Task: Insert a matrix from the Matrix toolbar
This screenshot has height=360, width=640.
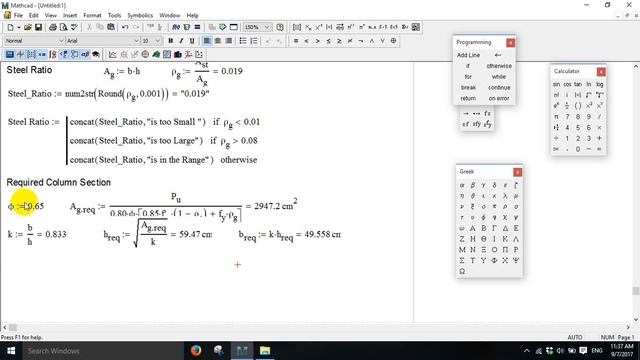Action: click(297, 27)
